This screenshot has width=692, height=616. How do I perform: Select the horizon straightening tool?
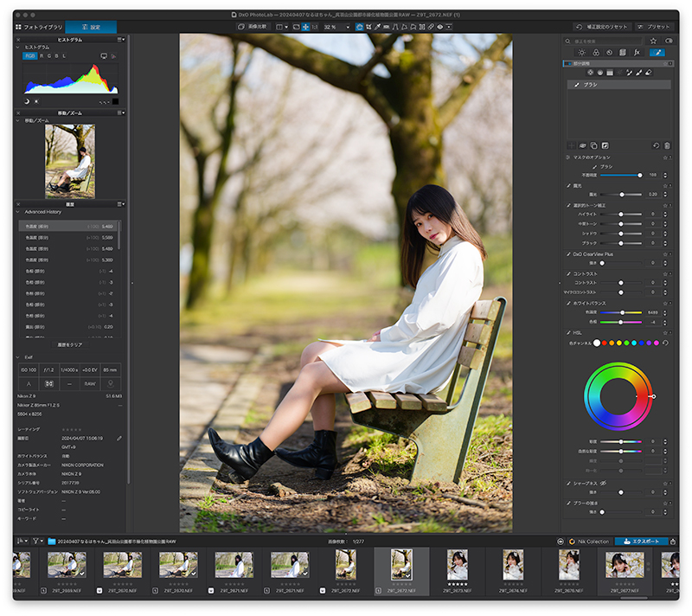(x=386, y=27)
